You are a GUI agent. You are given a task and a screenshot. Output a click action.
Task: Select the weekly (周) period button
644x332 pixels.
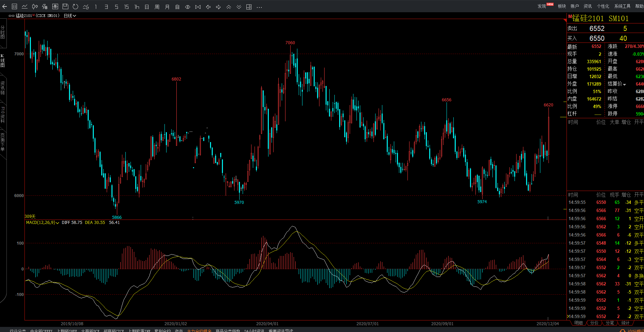[157, 6]
